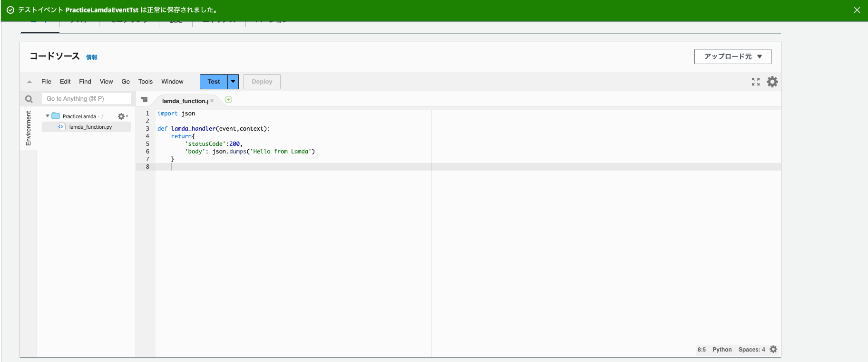Collapse the menu bar with the up arrow
Image resolution: width=868 pixels, height=362 pixels.
point(29,82)
